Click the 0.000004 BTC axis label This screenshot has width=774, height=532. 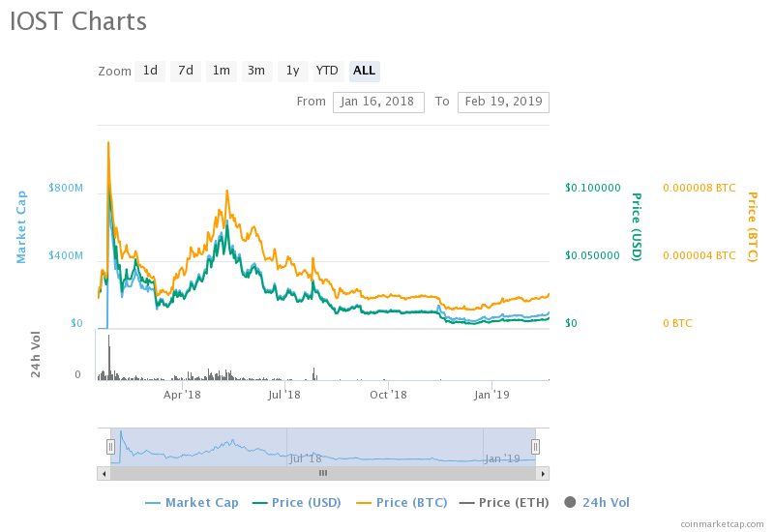[x=700, y=255]
